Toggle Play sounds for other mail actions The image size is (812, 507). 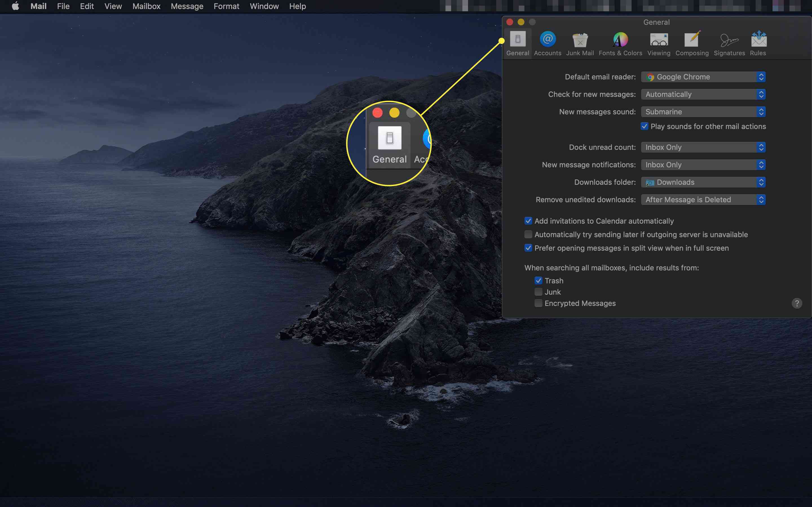tap(644, 126)
